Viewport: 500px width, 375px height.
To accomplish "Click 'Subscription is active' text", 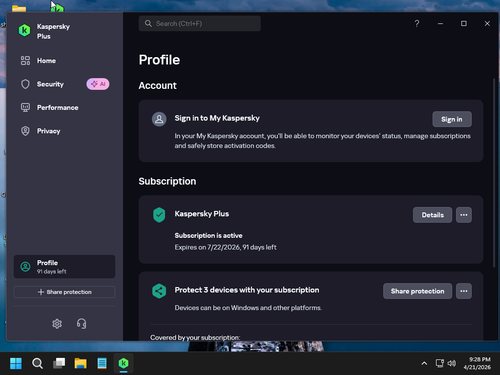I will pyautogui.click(x=209, y=235).
